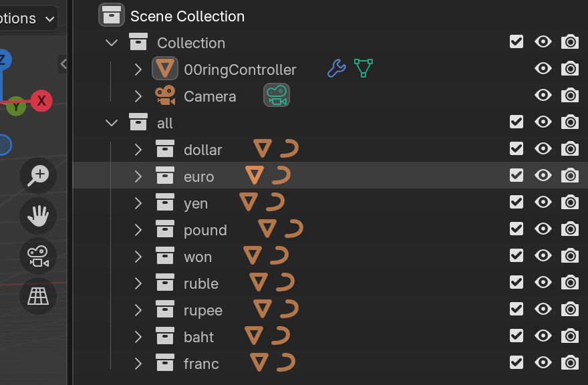Select the baht collection row
This screenshot has width=588, height=385.
click(330, 336)
